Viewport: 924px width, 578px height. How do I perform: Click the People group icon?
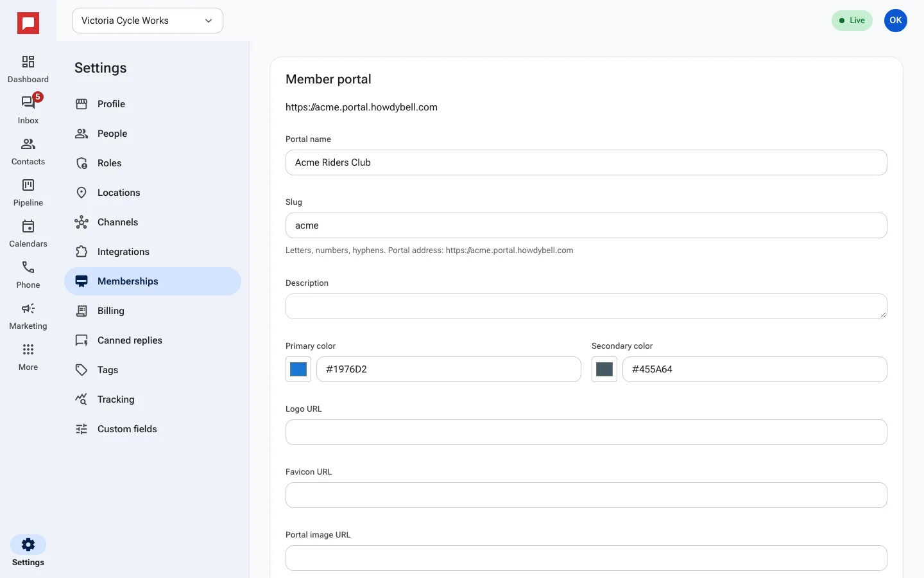click(81, 134)
